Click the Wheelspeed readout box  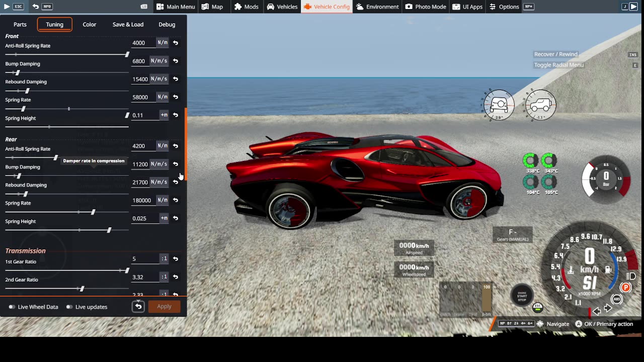[x=414, y=269]
